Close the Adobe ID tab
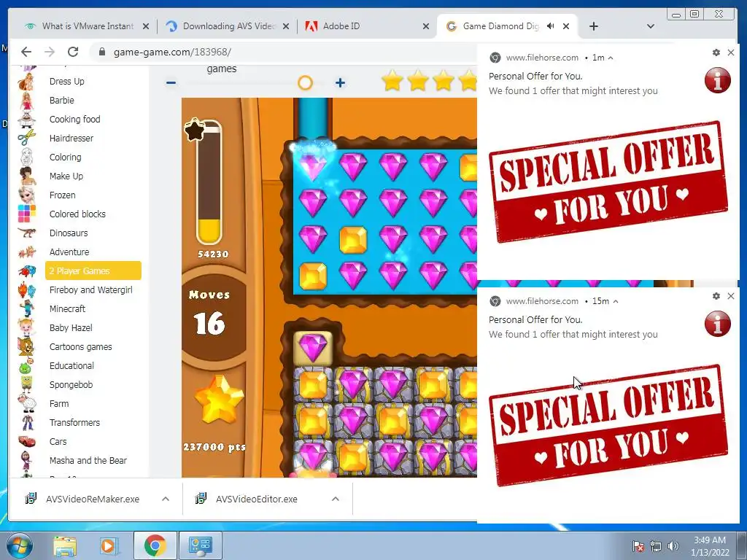 [426, 27]
